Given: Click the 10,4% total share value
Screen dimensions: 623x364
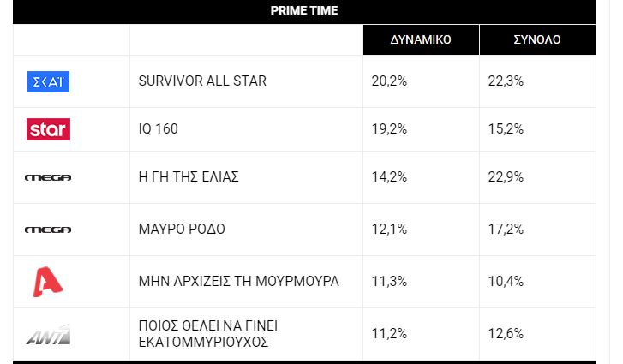Looking at the screenshot, I should [x=506, y=282].
